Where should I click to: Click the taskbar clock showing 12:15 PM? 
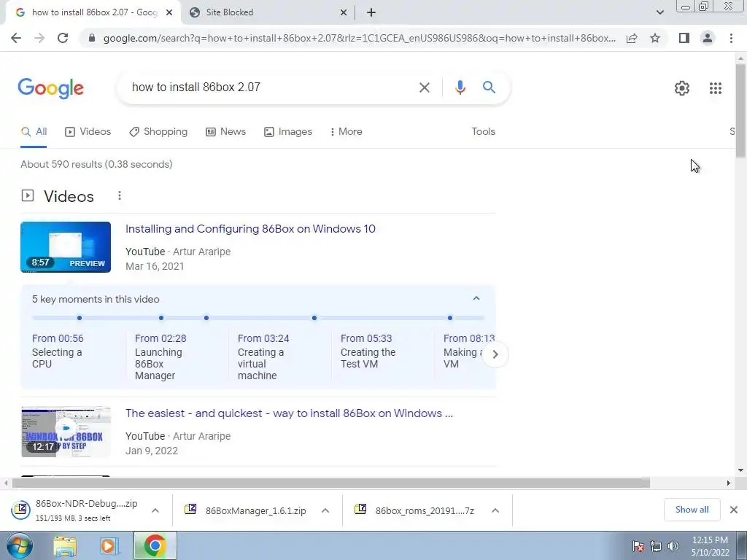point(710,546)
